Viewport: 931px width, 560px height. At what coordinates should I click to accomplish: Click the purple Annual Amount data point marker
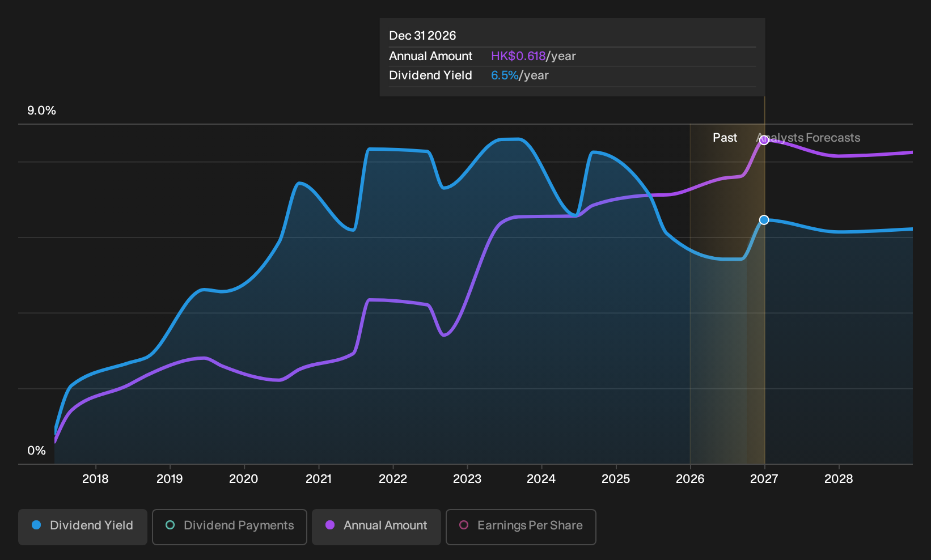(764, 140)
